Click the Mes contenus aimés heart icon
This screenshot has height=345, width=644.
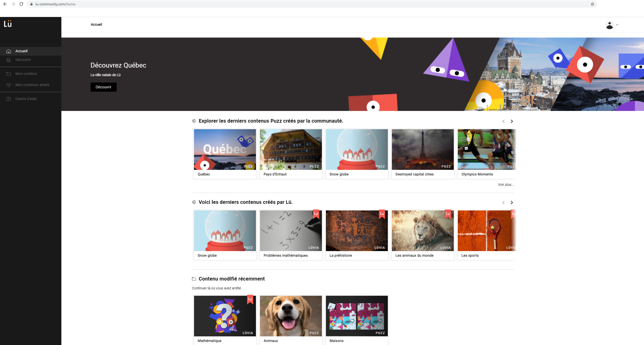click(x=9, y=85)
